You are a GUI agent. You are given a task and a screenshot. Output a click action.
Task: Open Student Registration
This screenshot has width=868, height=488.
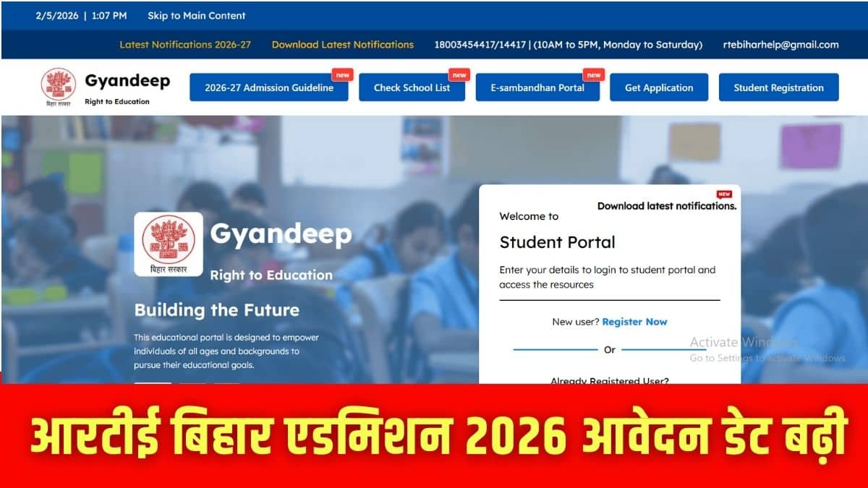tap(778, 87)
